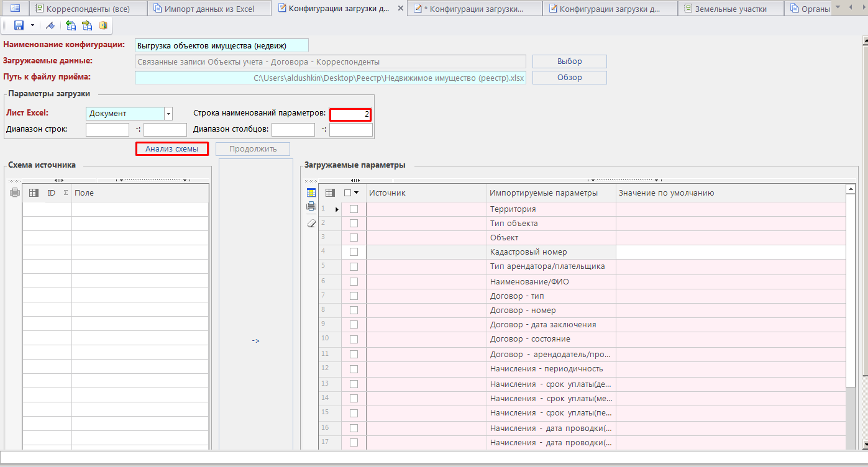The height and width of the screenshot is (467, 868).
Task: Open dropdown arrow next to header checkbox
Action: (357, 193)
